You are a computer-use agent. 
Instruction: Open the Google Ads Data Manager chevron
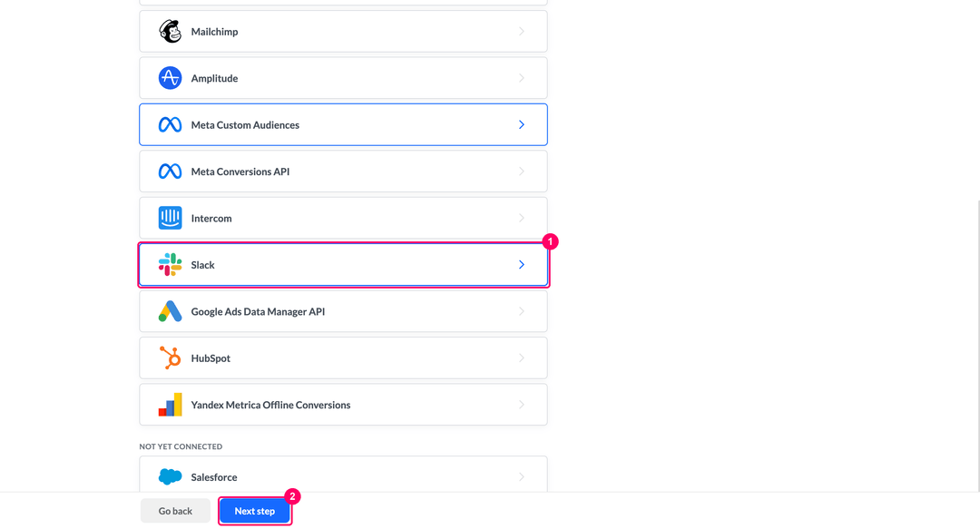pyautogui.click(x=521, y=311)
